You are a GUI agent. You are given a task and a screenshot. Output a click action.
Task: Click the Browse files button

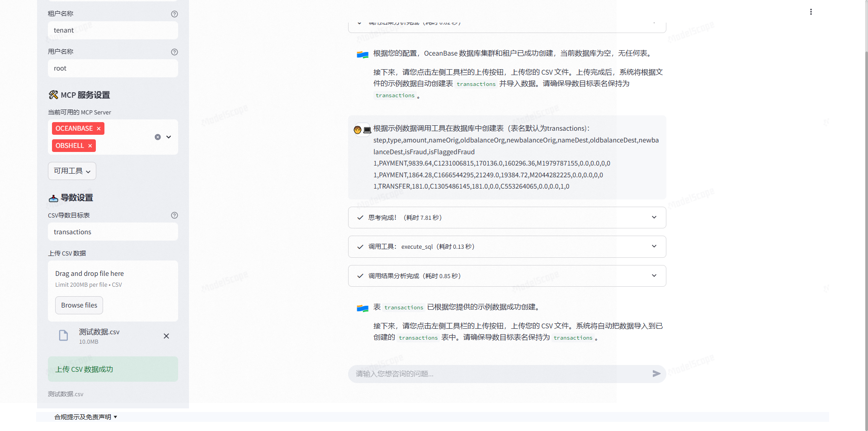click(79, 305)
